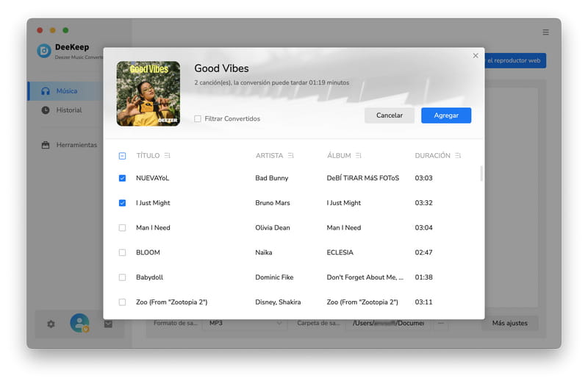This screenshot has height=384, width=588.
Task: Uncheck I Just Might song checkbox
Action: coord(122,203)
